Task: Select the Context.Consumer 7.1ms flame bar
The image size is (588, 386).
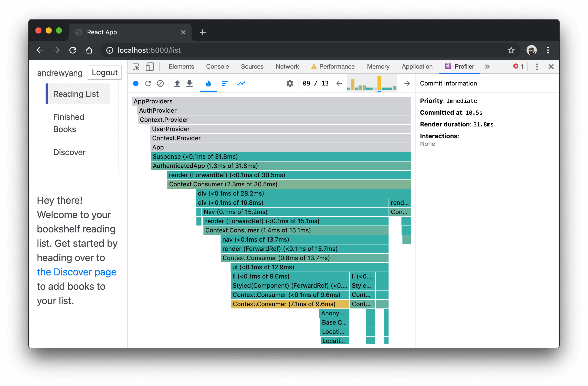Action: click(x=289, y=304)
